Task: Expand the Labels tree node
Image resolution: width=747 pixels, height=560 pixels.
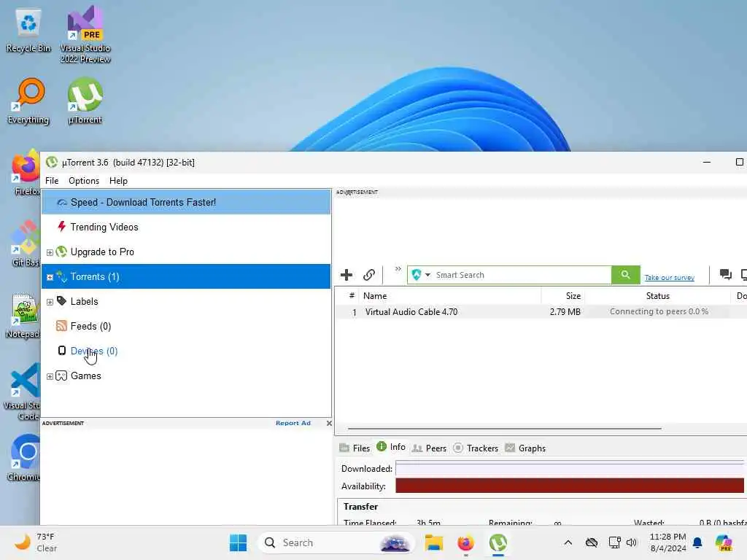Action: pos(50,302)
